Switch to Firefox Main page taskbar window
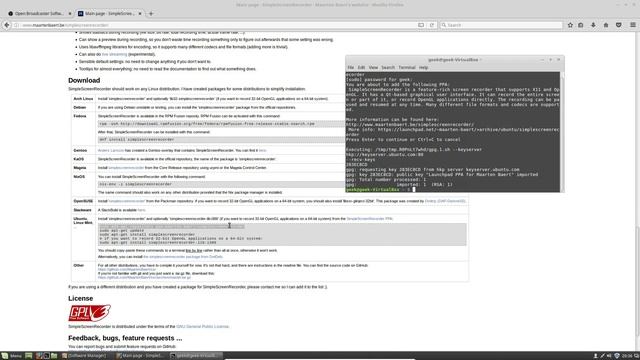This screenshot has height=360, width=640. (x=140, y=356)
